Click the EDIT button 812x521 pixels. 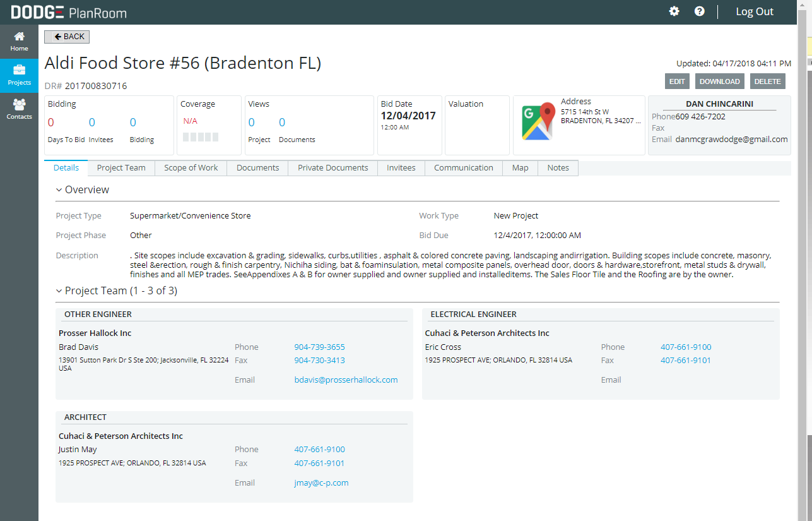(676, 81)
